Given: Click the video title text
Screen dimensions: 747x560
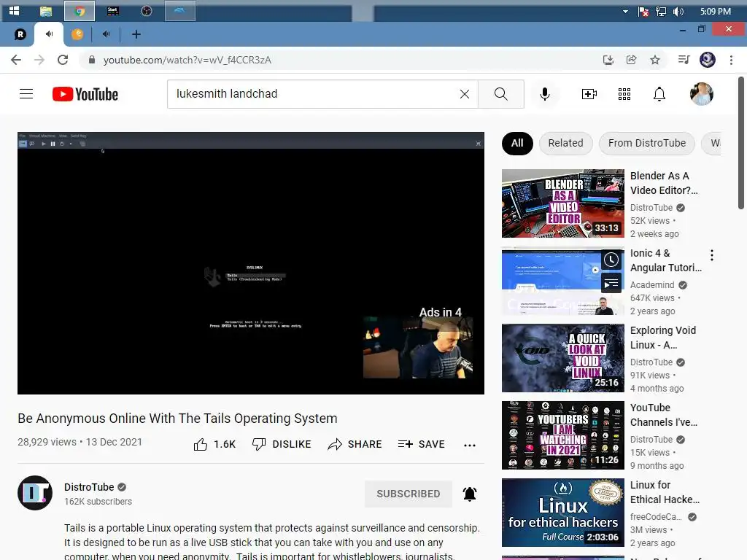Looking at the screenshot, I should 177,419.
